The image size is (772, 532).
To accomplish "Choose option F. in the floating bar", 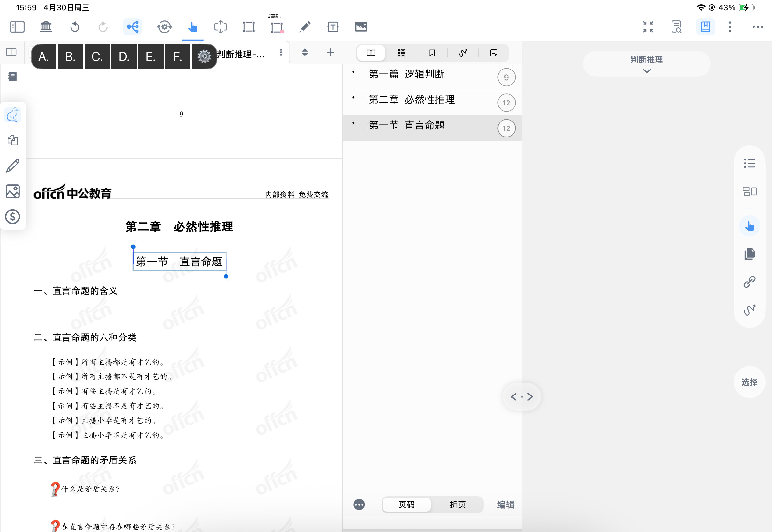I will [x=178, y=57].
